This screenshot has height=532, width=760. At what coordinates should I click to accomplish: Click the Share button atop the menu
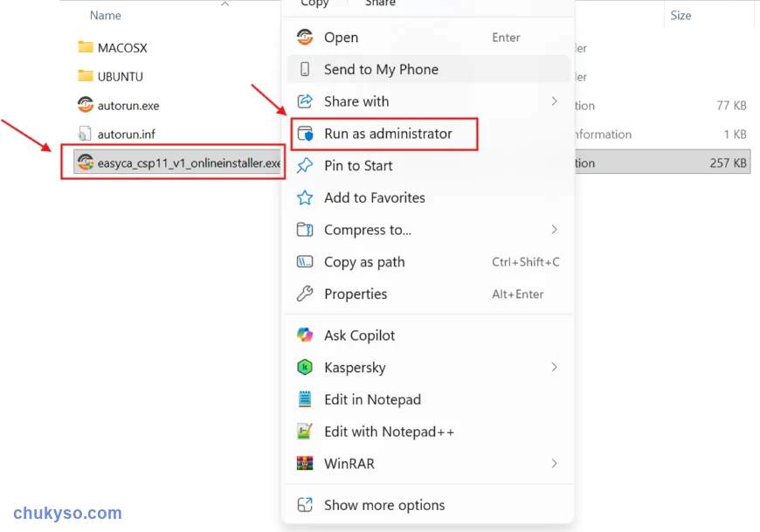(x=380, y=3)
